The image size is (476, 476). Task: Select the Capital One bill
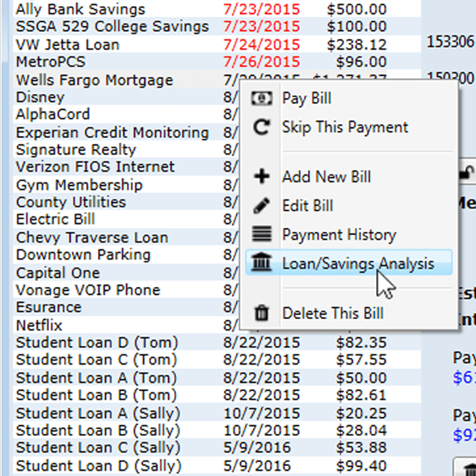click(126, 273)
